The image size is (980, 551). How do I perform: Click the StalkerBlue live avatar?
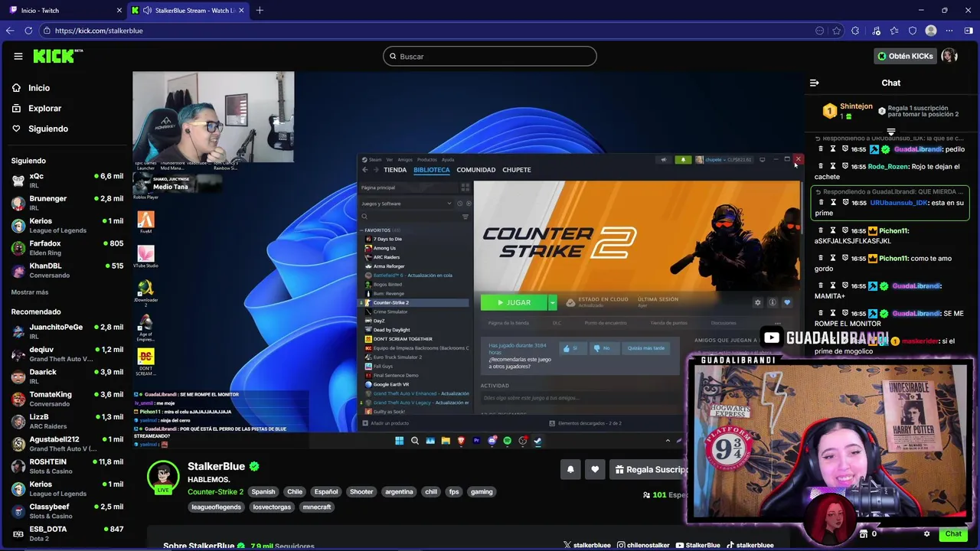(163, 478)
